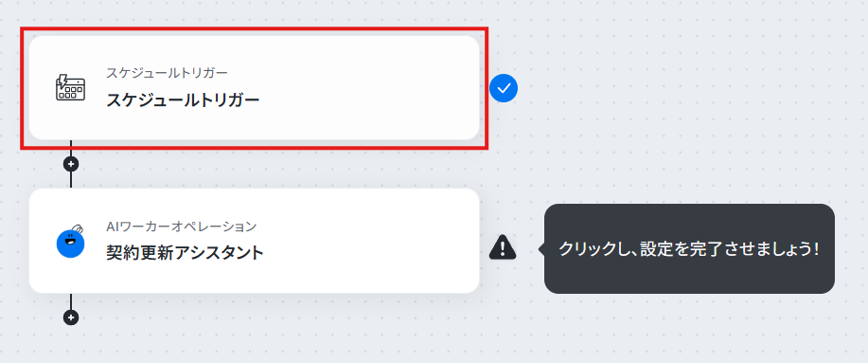Image resolution: width=868 pixels, height=363 pixels.
Task: Click the connector line below the AI worker card
Action: 71,301
